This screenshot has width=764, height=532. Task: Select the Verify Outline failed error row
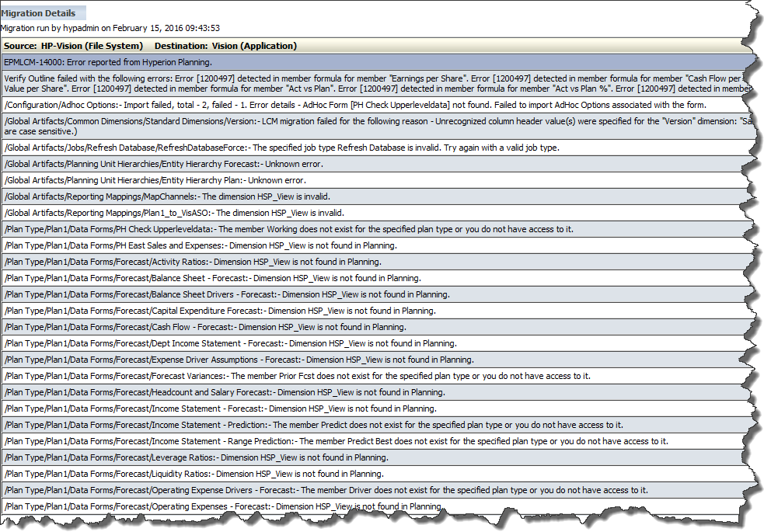point(375,83)
